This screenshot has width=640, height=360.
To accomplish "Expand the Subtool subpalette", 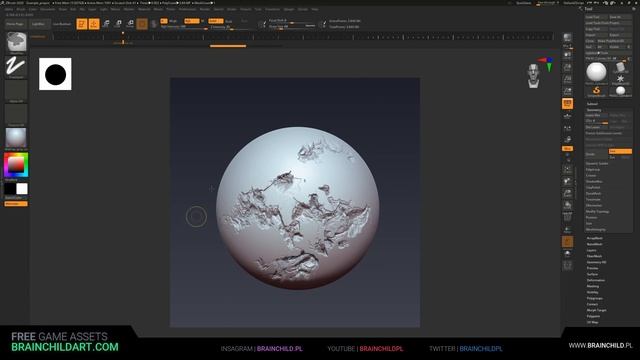I will (x=592, y=104).
